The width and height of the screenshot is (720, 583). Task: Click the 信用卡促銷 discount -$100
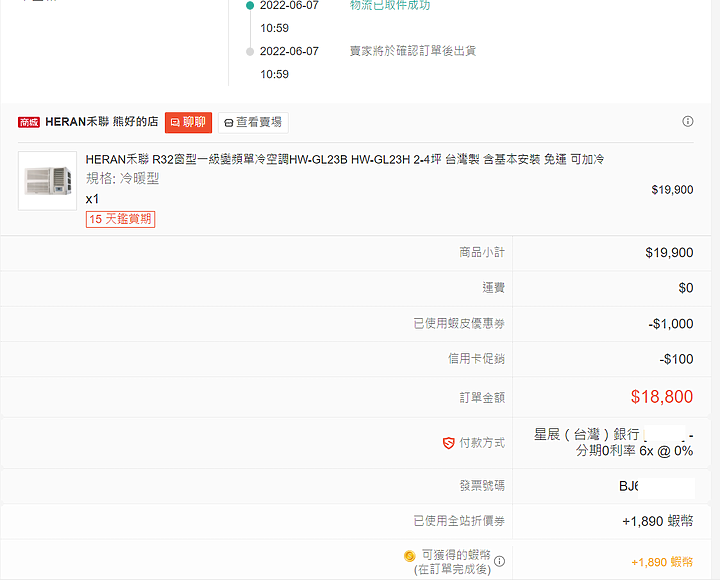tap(676, 359)
